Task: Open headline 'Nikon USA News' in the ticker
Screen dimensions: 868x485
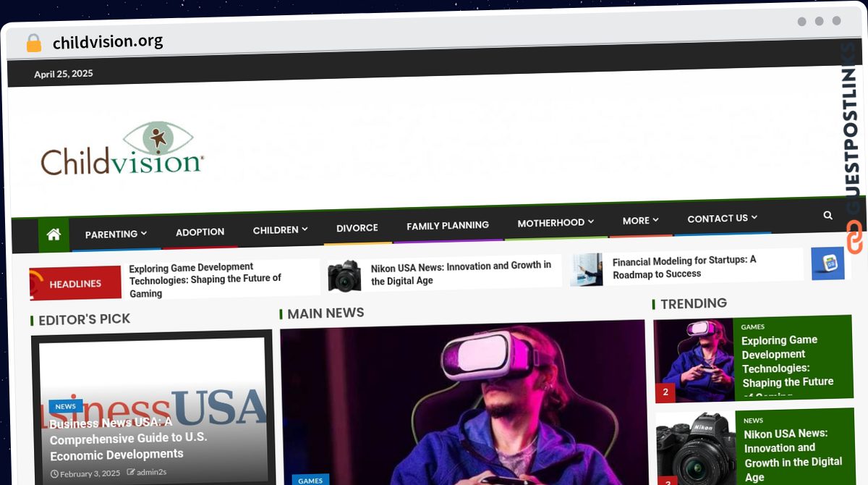Action: point(461,273)
